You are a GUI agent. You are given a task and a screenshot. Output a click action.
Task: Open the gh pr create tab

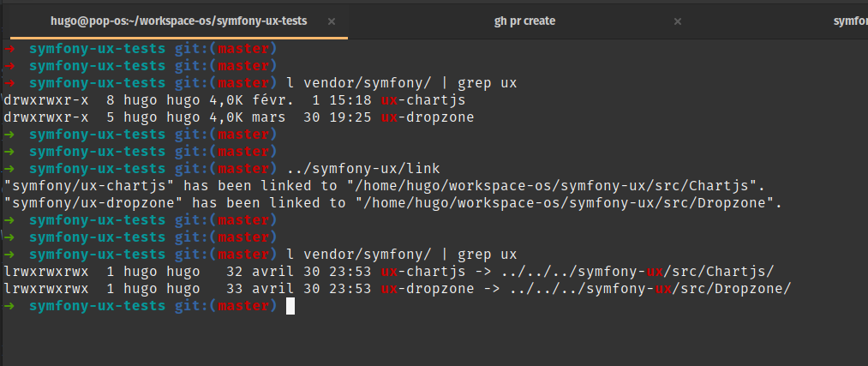(x=524, y=21)
